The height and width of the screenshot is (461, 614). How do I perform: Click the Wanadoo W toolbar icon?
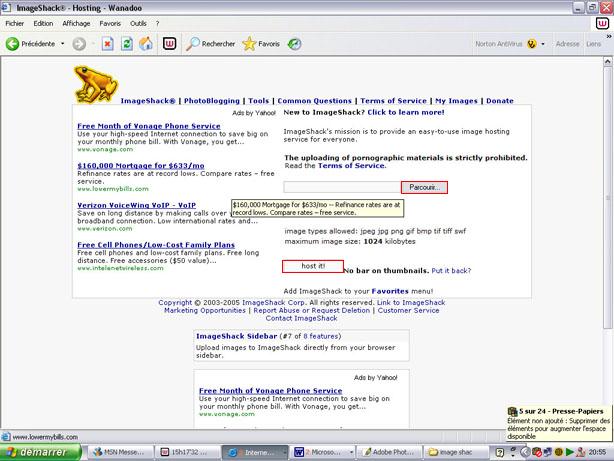click(169, 44)
